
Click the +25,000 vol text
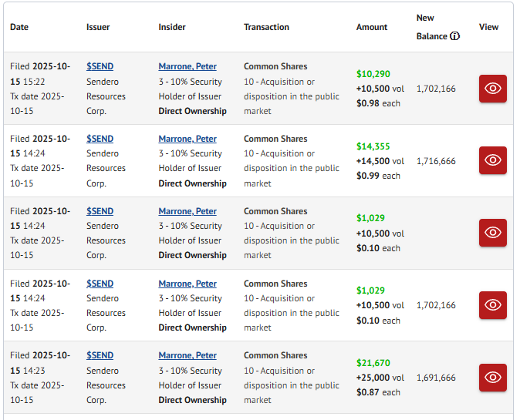380,378
